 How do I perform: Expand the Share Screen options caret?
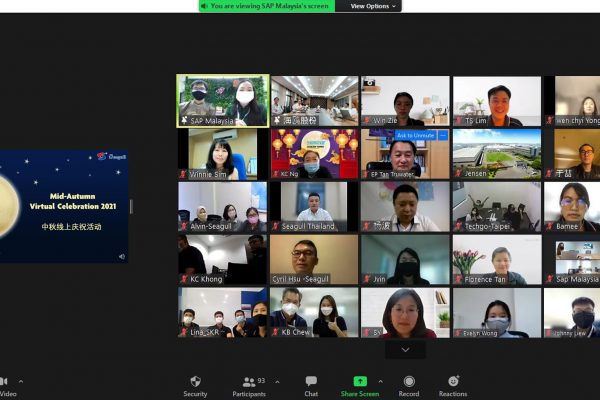pos(380,381)
